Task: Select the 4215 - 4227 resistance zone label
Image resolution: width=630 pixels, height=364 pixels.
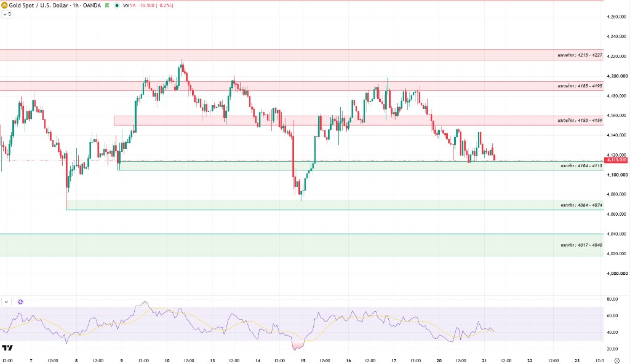Action: (580, 55)
